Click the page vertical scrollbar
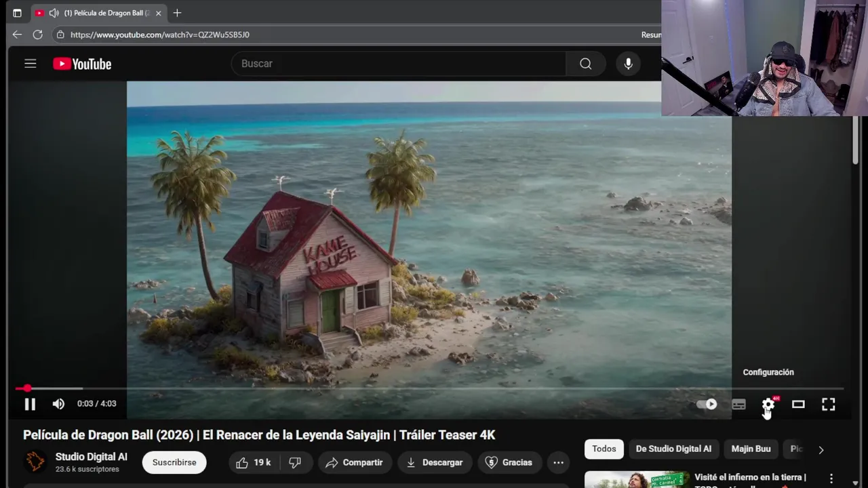Image resolution: width=868 pixels, height=488 pixels. (x=855, y=140)
